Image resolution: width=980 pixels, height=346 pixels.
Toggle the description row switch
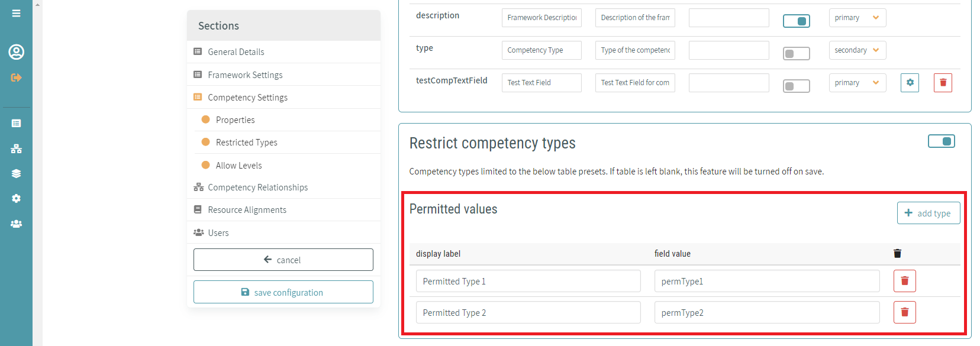pyautogui.click(x=796, y=21)
